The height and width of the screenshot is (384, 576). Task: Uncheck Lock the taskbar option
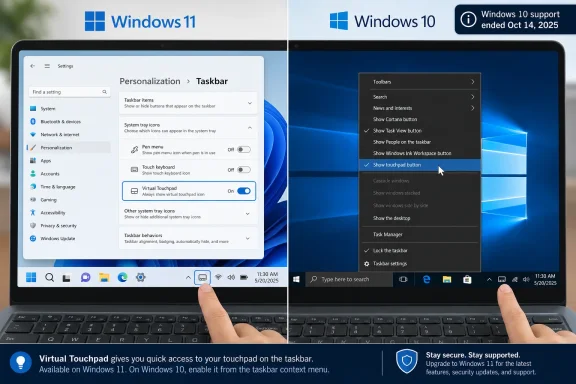point(420,251)
